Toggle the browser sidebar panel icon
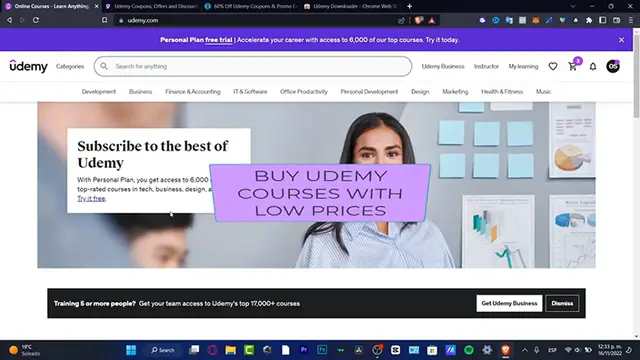Viewport: 640px width, 360px height. coord(602,20)
